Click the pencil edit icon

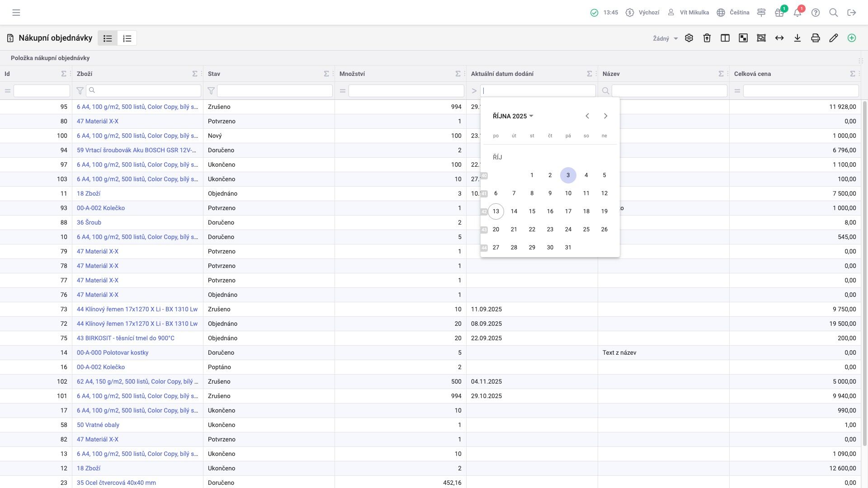(x=834, y=38)
